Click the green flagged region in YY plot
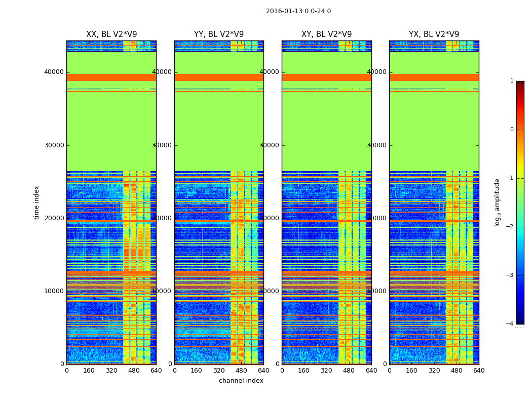This screenshot has width=532, height=405. pyautogui.click(x=219, y=131)
